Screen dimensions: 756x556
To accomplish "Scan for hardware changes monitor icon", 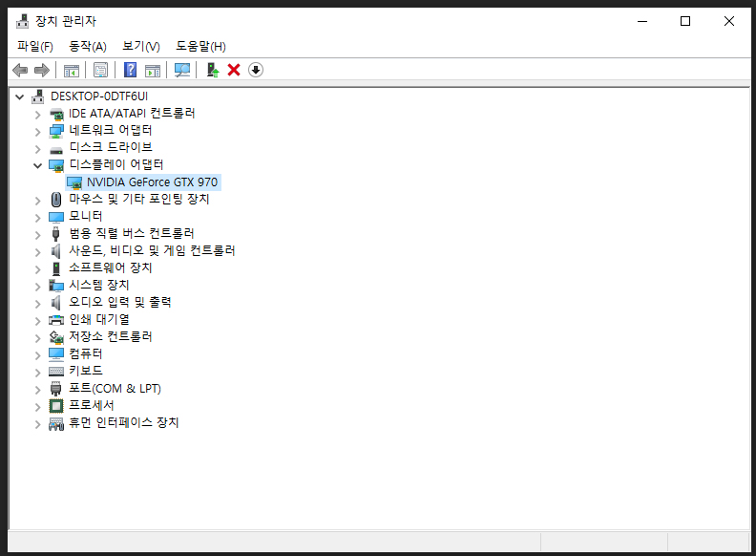I will click(181, 71).
